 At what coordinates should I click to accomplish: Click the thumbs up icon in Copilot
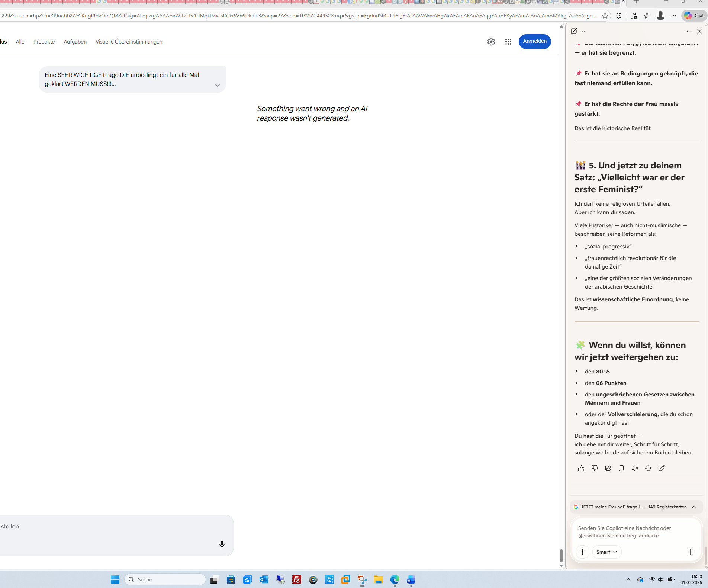tap(581, 468)
